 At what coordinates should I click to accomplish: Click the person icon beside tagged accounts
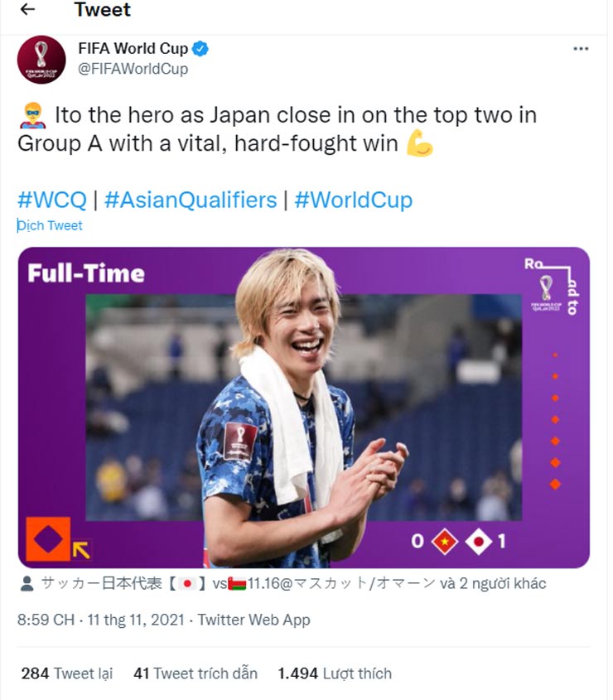[x=26, y=584]
